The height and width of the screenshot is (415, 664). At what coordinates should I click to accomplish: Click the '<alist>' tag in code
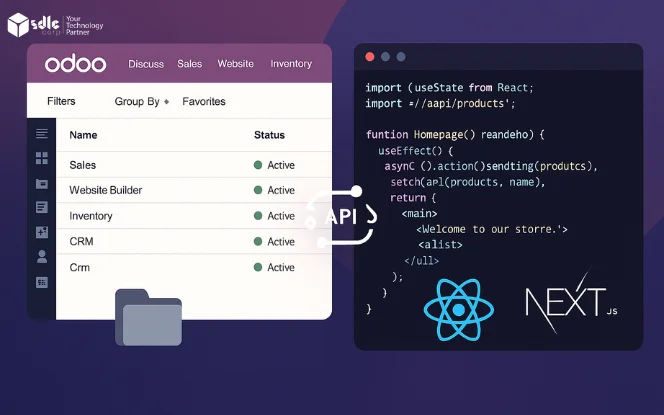440,245
